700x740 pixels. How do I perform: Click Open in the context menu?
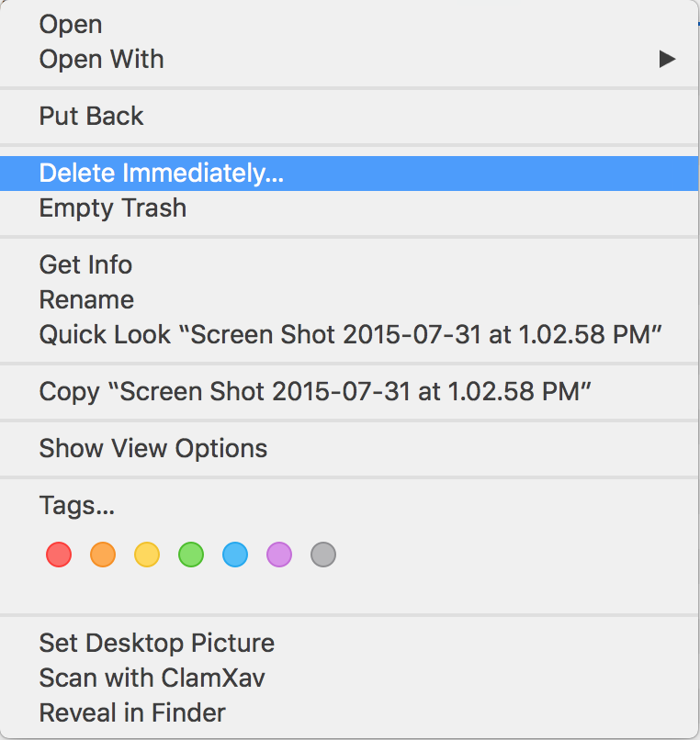(x=71, y=25)
